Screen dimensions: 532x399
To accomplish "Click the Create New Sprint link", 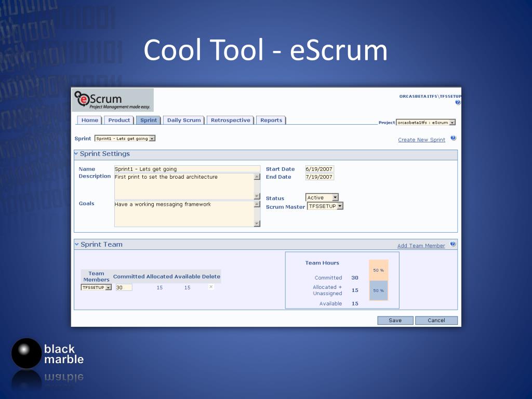I will [421, 140].
